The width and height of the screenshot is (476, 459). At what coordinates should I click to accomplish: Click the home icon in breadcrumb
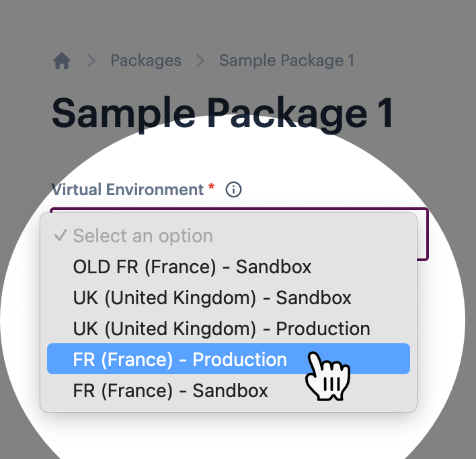click(62, 61)
